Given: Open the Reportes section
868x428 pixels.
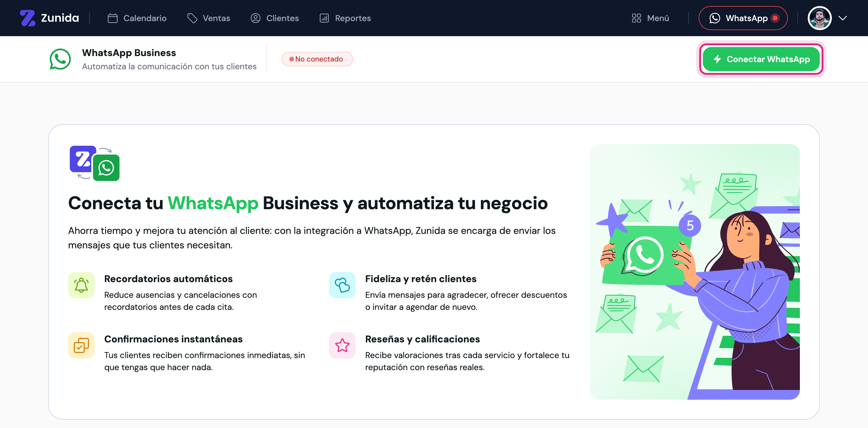Looking at the screenshot, I should 345,18.
